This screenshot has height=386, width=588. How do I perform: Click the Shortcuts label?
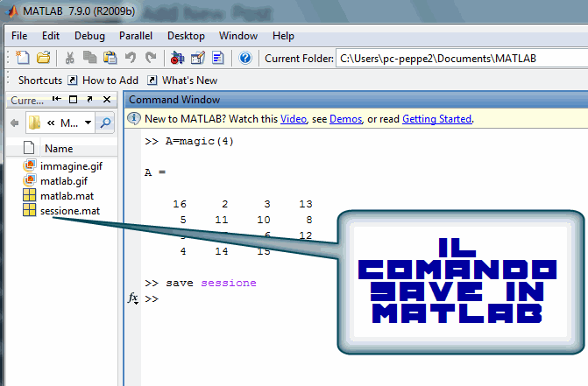point(40,81)
